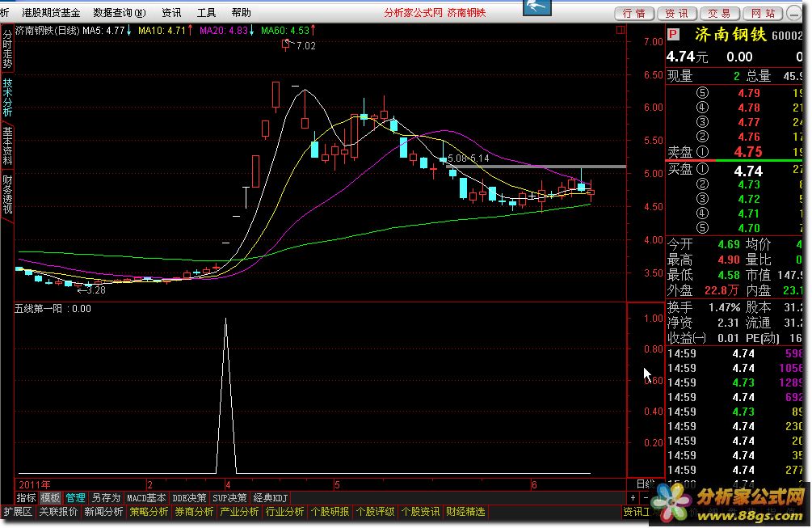This screenshot has height=528, width=812.
Task: Click the 管理 button below chart
Action: pos(75,498)
